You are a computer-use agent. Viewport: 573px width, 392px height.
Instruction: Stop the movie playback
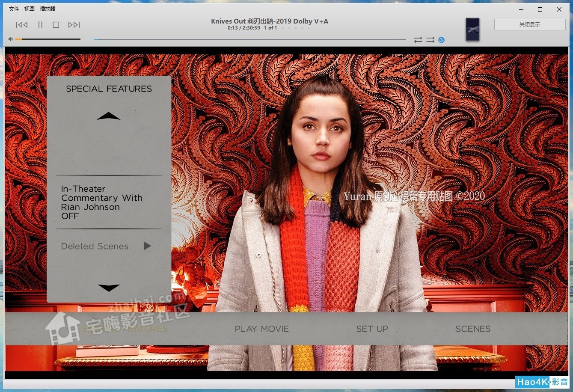(x=56, y=25)
